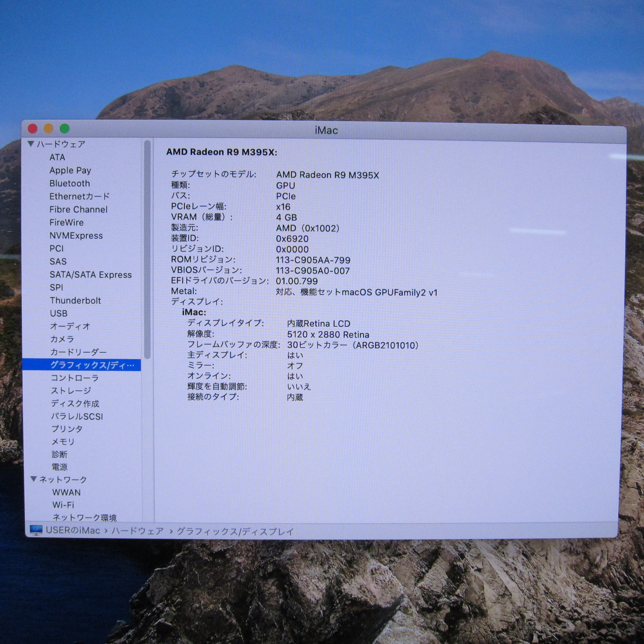Open the Apple Pay entry
Image resolution: width=644 pixels, height=644 pixels.
tap(70, 170)
